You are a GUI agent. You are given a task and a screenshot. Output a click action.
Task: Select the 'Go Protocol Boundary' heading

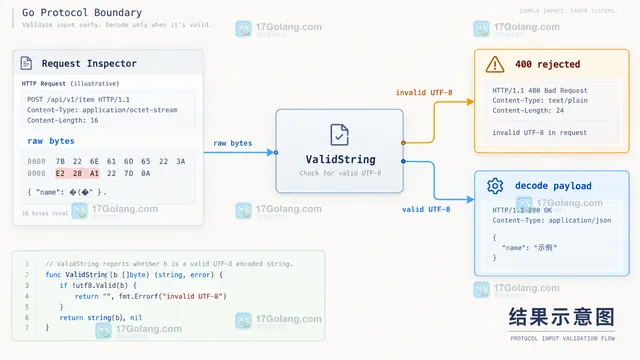click(x=82, y=13)
